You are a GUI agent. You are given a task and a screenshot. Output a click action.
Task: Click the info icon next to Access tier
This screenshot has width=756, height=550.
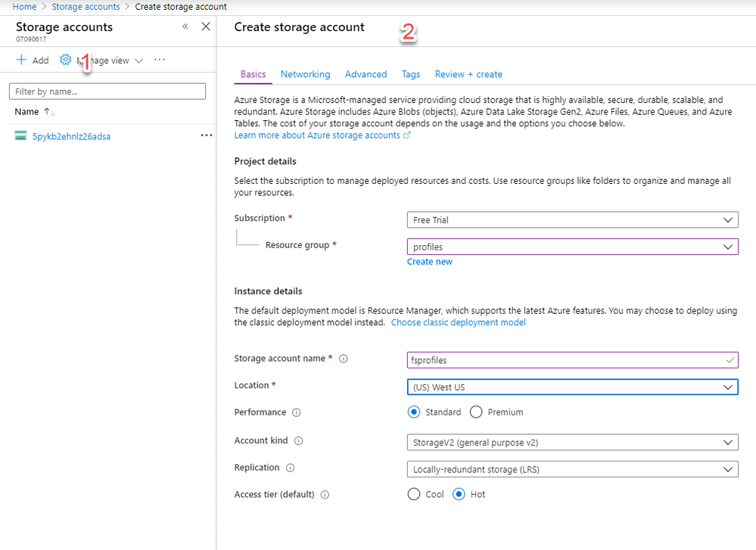325,495
